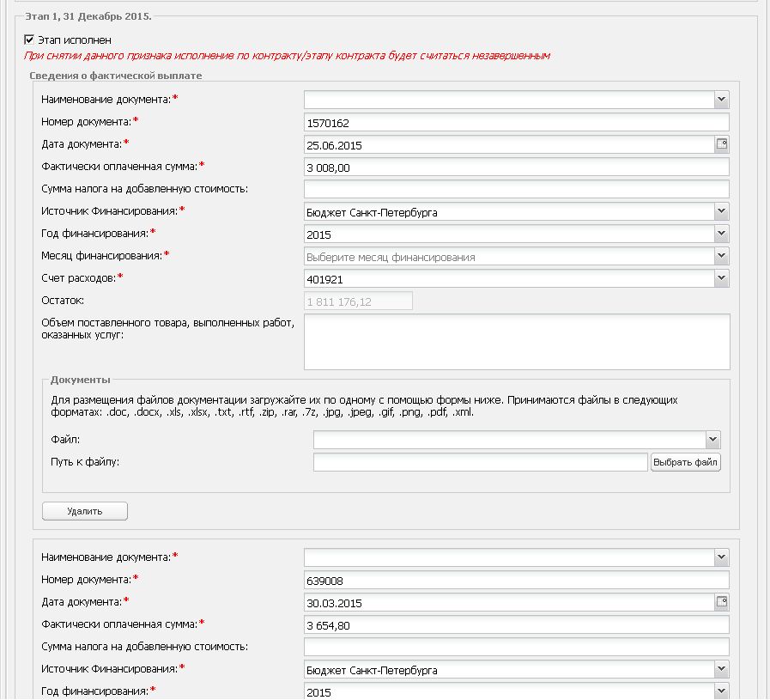This screenshot has height=700, width=770.
Task: Open first Год финансирования dropdown
Action: click(721, 234)
